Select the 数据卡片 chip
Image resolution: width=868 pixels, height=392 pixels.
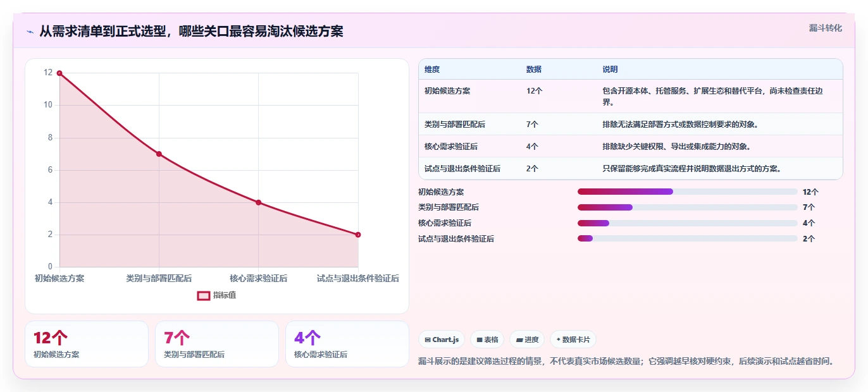click(x=573, y=340)
